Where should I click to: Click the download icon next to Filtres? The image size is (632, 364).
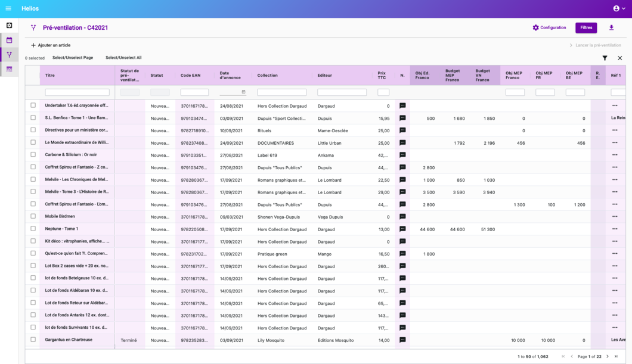(611, 27)
